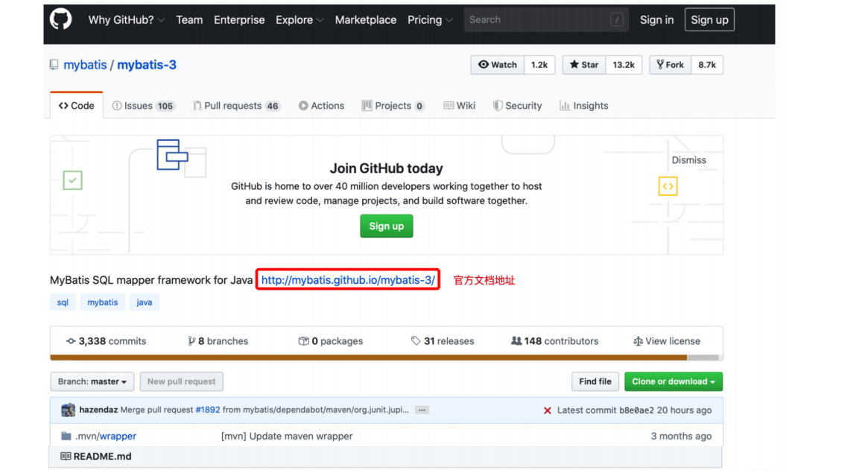Click the '[mvn] Update maven wrapper' commit message
Viewport: 868px width, 473px height.
[x=287, y=436]
